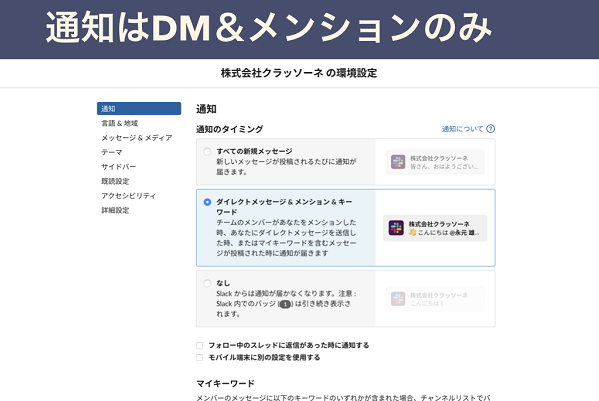The width and height of the screenshot is (599, 401).
Task: Click the help question mark icon
Action: [491, 129]
